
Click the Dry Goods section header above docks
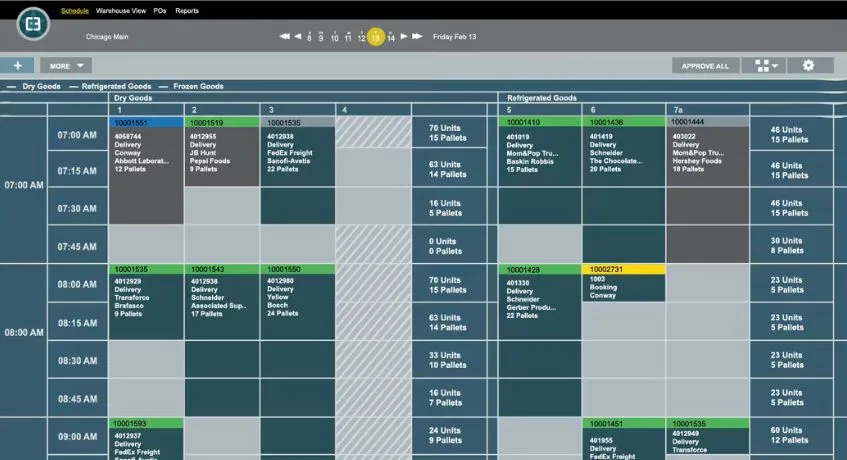pos(133,98)
